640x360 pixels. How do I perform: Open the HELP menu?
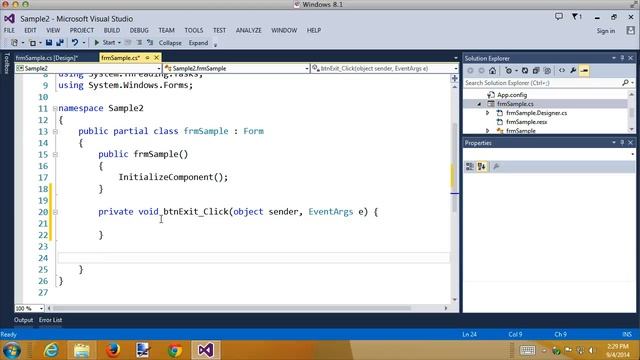pos(314,30)
